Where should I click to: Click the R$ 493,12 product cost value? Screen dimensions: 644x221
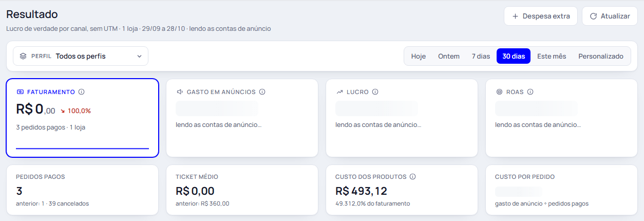(x=361, y=191)
